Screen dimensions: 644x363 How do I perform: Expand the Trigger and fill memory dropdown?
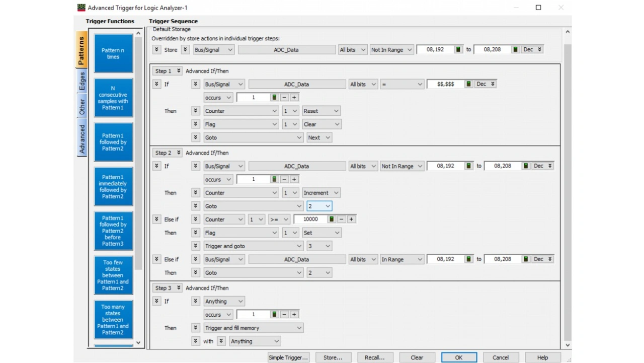(254, 328)
